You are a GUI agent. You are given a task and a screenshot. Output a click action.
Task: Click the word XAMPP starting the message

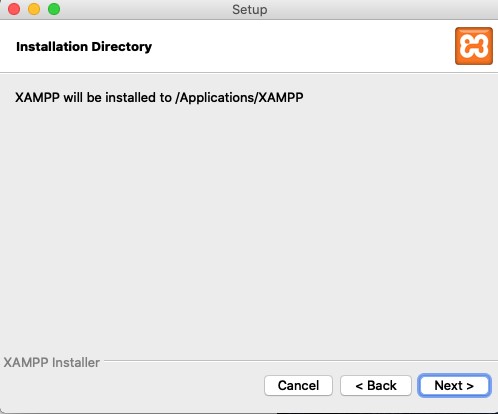[x=37, y=98]
